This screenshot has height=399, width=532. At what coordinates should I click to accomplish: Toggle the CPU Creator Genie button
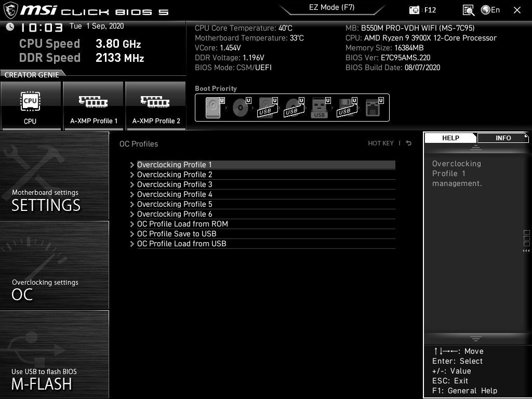pos(31,106)
